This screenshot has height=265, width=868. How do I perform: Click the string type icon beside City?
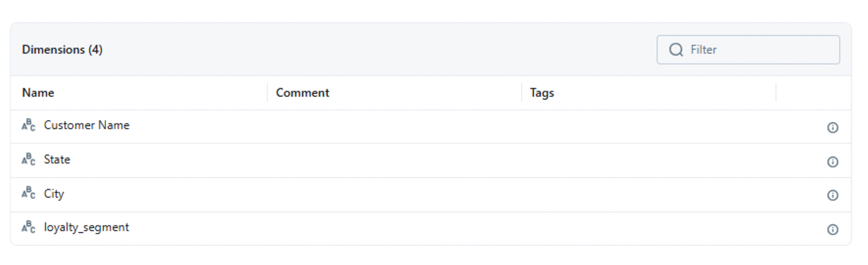click(x=28, y=193)
